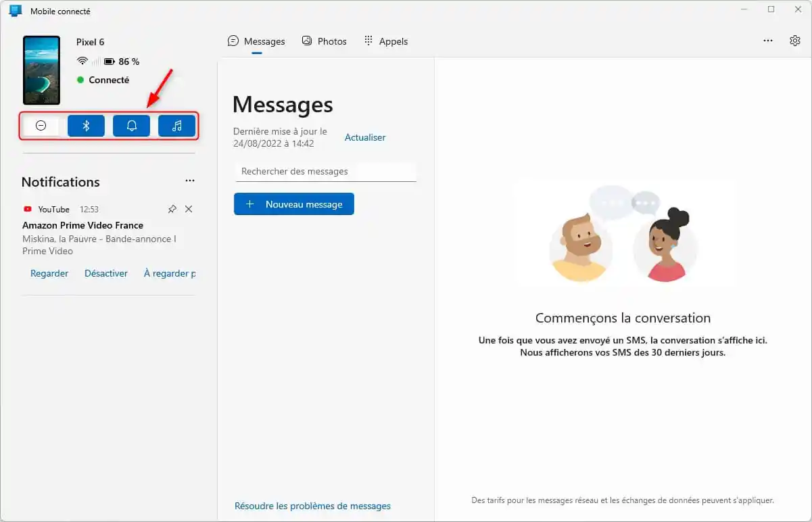The height and width of the screenshot is (522, 812).
Task: Click the 'Miskina, la Pauvre' notification text
Action: pyautogui.click(x=99, y=245)
